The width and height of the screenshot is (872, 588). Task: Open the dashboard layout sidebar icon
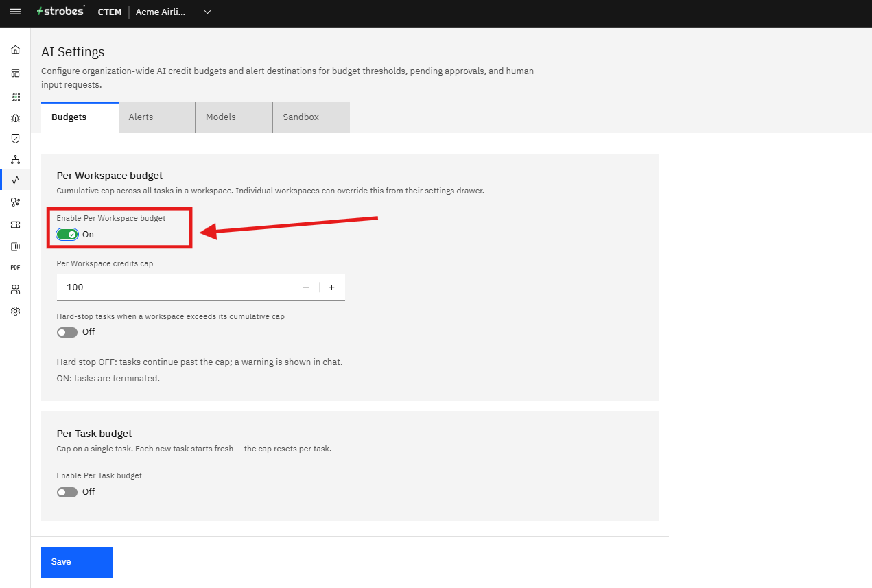click(15, 73)
